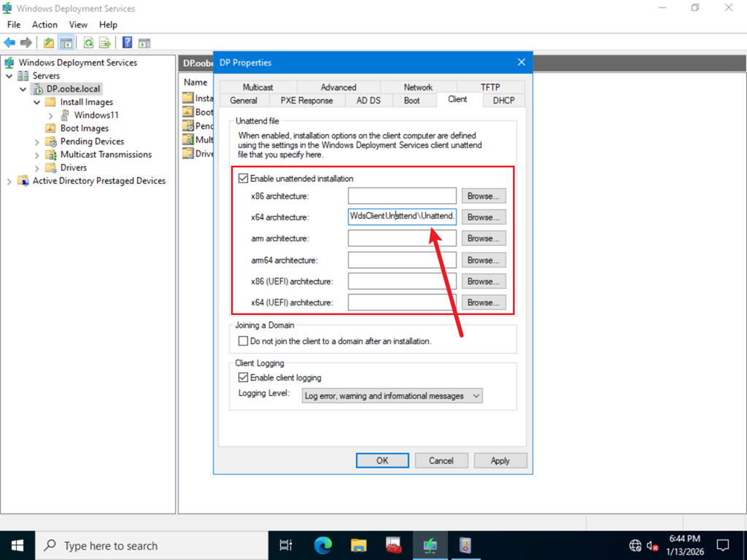This screenshot has height=560, width=747.
Task: Click the Apply button
Action: pyautogui.click(x=500, y=461)
